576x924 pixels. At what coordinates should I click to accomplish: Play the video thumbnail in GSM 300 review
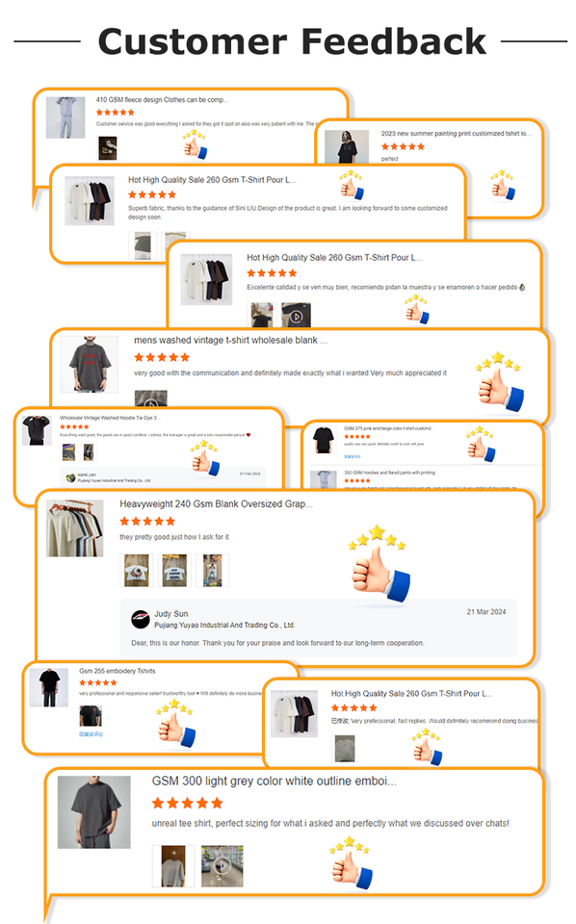tap(223, 865)
